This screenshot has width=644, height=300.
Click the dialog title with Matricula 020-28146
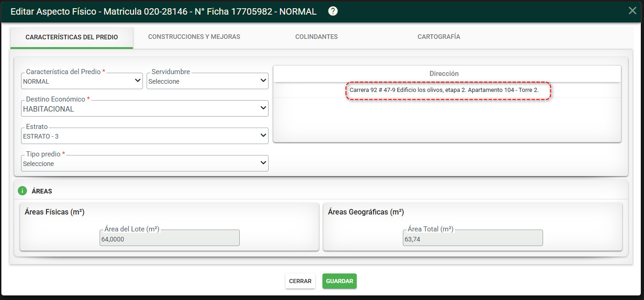[164, 11]
